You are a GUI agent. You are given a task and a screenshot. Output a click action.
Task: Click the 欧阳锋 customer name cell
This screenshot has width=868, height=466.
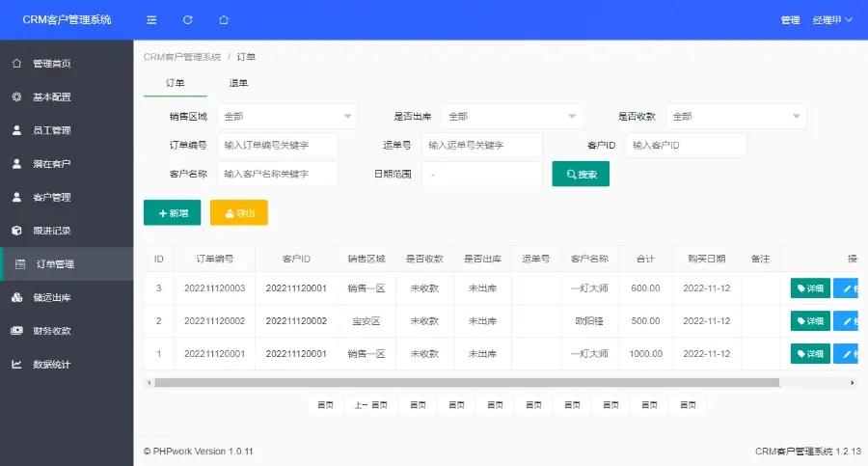point(589,321)
